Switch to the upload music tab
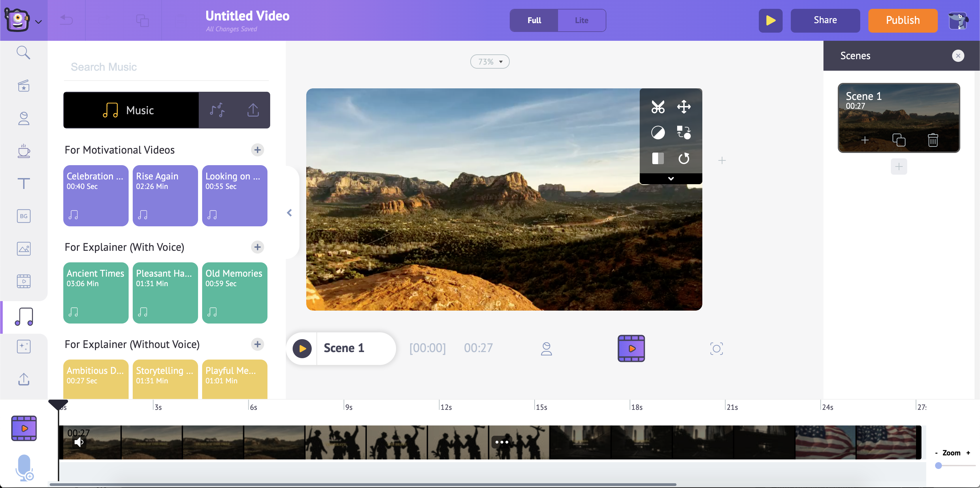Image resolution: width=980 pixels, height=488 pixels. click(253, 110)
